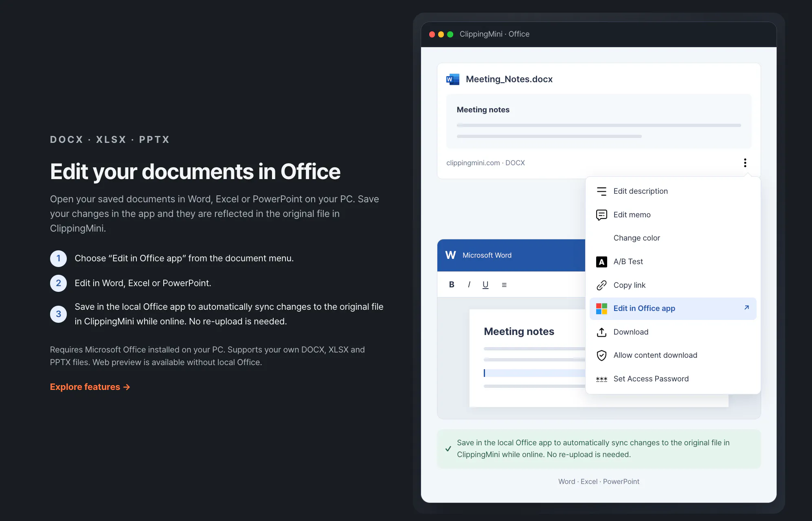The height and width of the screenshot is (521, 812).
Task: Click the asterisks password icon
Action: click(x=601, y=379)
